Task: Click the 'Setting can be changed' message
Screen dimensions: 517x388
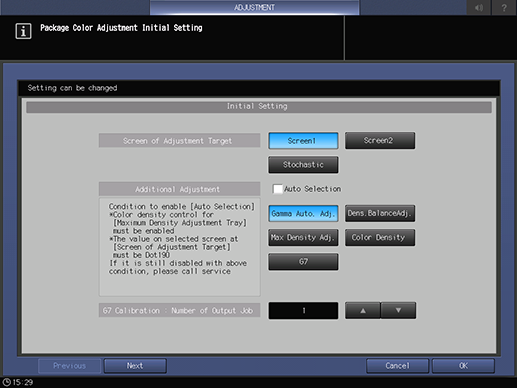Action: (x=72, y=88)
